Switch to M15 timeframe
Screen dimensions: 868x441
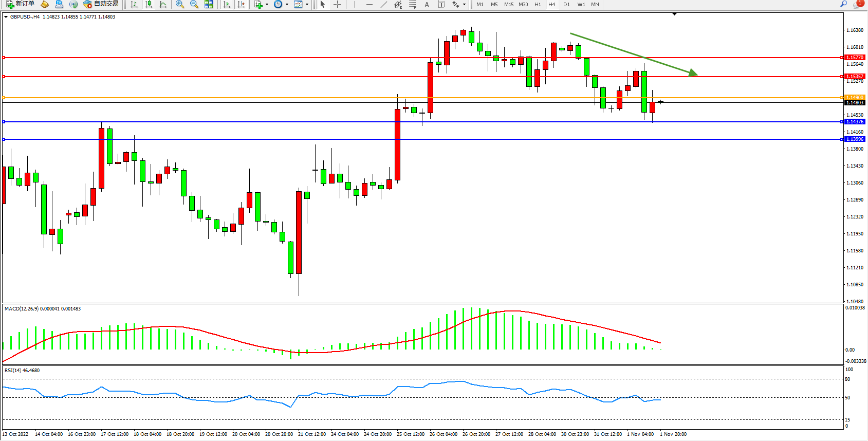coord(508,4)
